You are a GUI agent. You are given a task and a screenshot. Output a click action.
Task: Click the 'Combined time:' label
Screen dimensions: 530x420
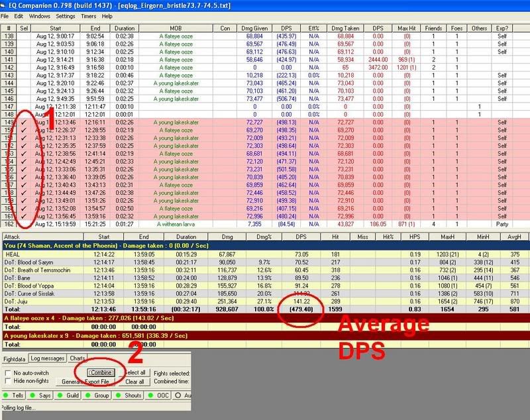[171, 381]
